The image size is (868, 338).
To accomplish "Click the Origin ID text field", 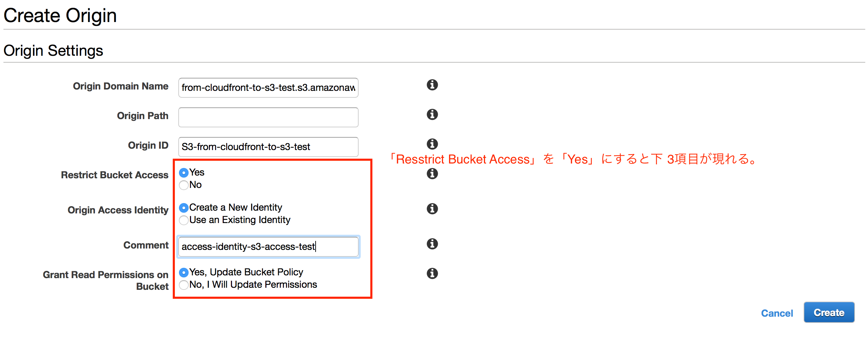I will tap(268, 147).
